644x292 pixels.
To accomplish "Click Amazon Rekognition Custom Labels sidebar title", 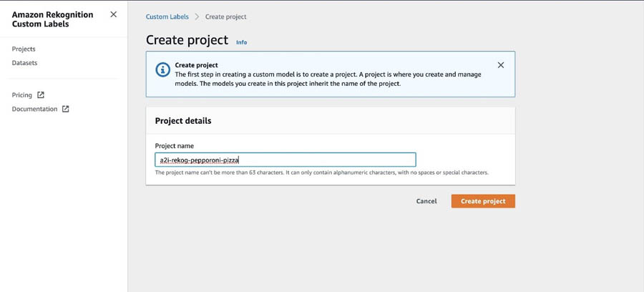I will coord(52,19).
